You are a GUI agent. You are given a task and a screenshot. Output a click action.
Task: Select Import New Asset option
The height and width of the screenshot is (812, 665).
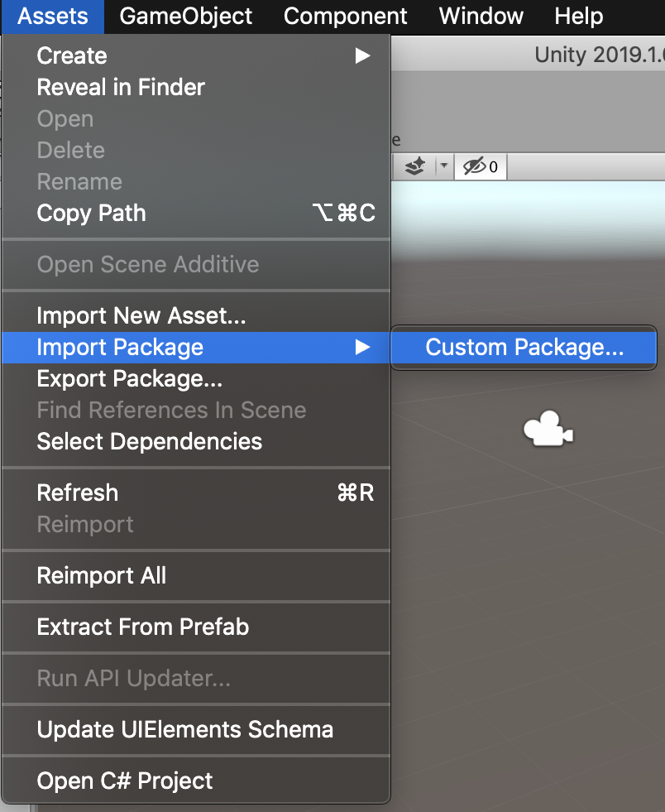pos(141,316)
